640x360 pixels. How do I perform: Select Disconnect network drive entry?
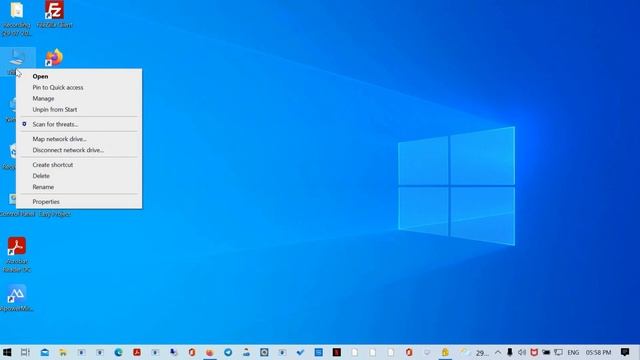tap(68, 150)
